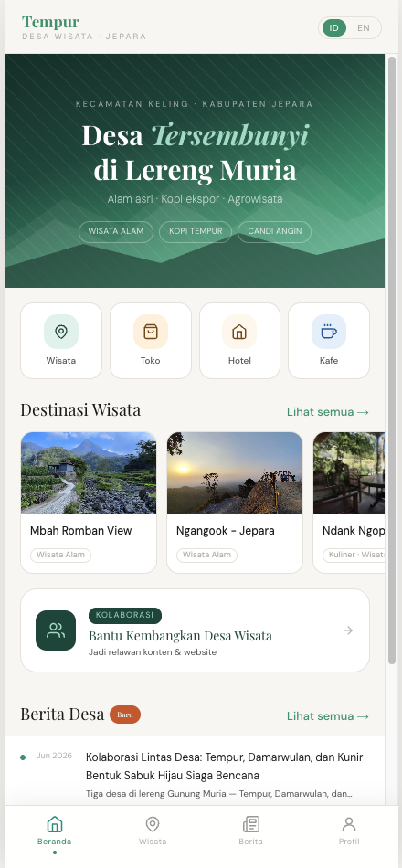402x868 pixels.
Task: Open Bantu Kembangkan Desa Wisata heading
Action: 181,636
